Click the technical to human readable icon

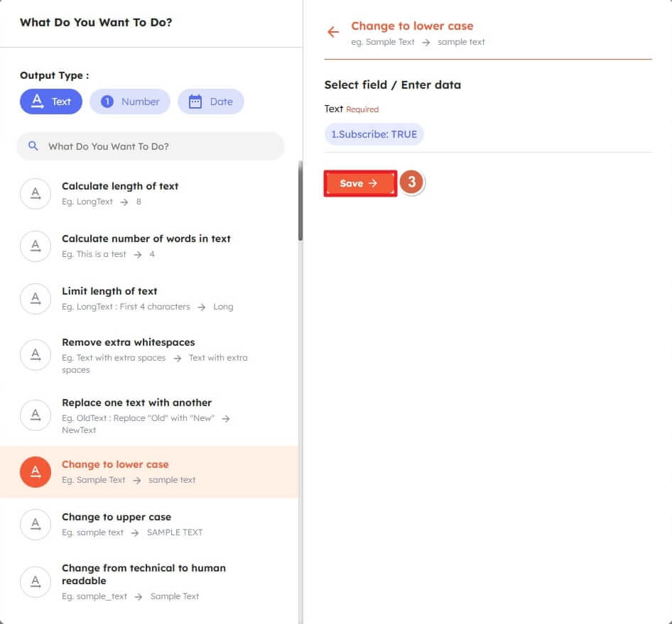coord(36,581)
